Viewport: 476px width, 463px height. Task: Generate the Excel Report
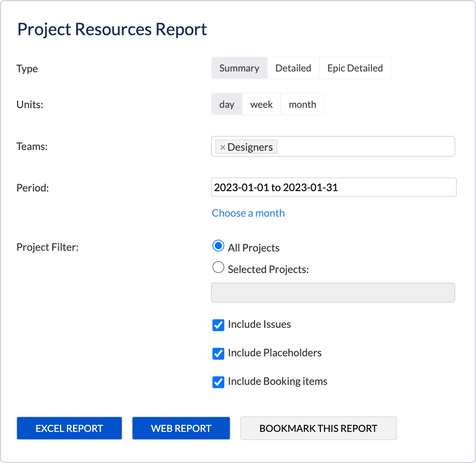pyautogui.click(x=69, y=428)
